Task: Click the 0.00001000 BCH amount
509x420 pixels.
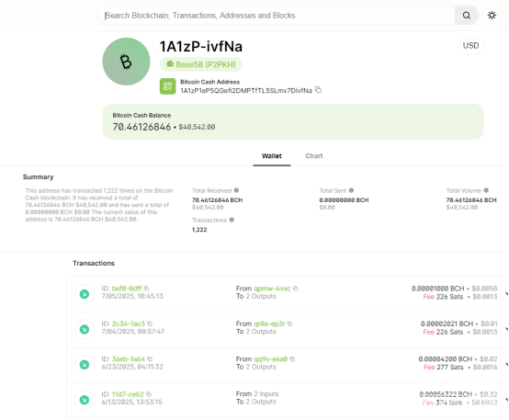Action: (438, 289)
